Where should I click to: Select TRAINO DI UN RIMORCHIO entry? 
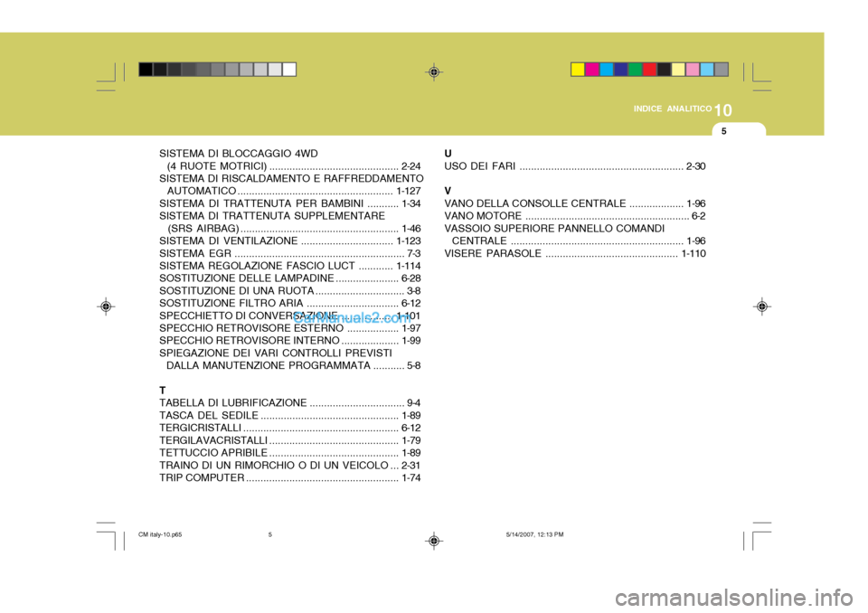tap(290, 465)
